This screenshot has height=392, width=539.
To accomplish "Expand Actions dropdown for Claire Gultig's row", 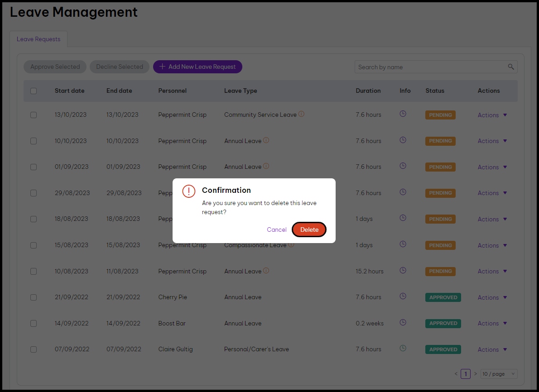I will click(x=492, y=349).
